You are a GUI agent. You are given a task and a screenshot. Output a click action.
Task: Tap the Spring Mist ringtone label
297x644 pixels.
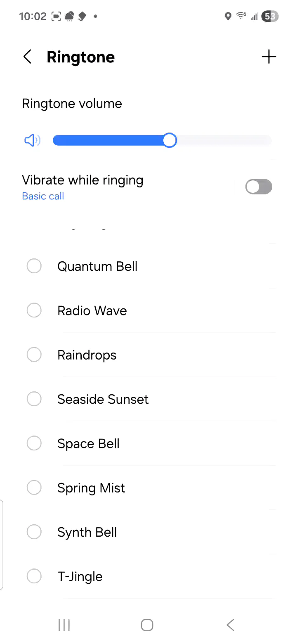[x=91, y=488]
